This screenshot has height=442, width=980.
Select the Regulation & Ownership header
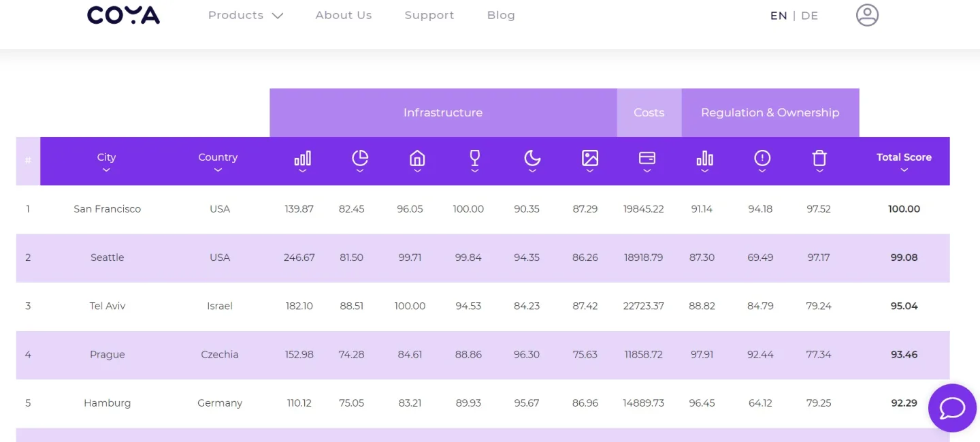click(x=770, y=112)
